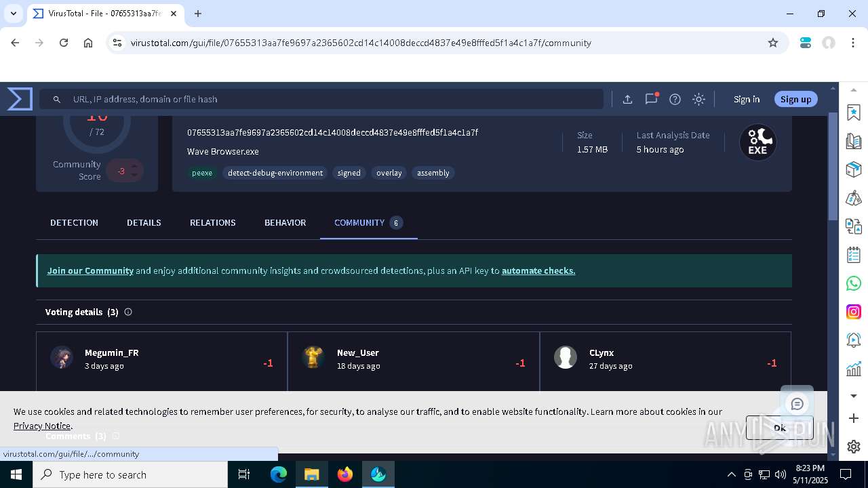Click the peexe tag
The width and height of the screenshot is (868, 488).
click(202, 173)
